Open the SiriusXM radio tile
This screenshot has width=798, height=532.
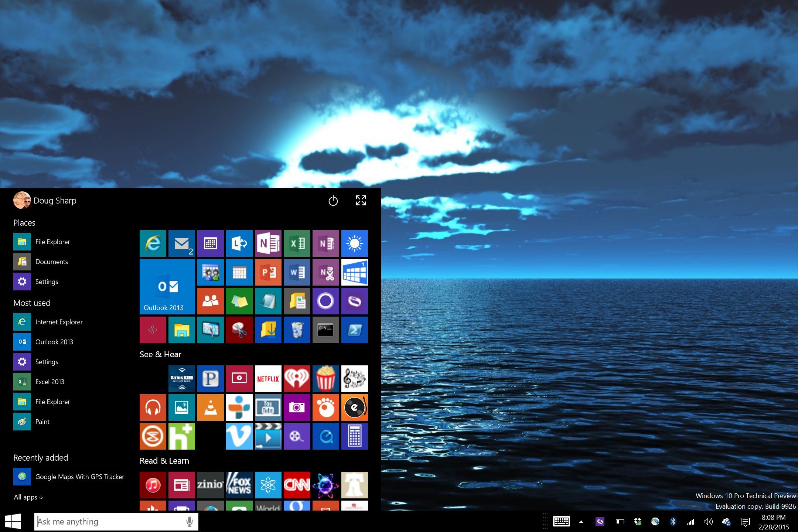pos(181,379)
